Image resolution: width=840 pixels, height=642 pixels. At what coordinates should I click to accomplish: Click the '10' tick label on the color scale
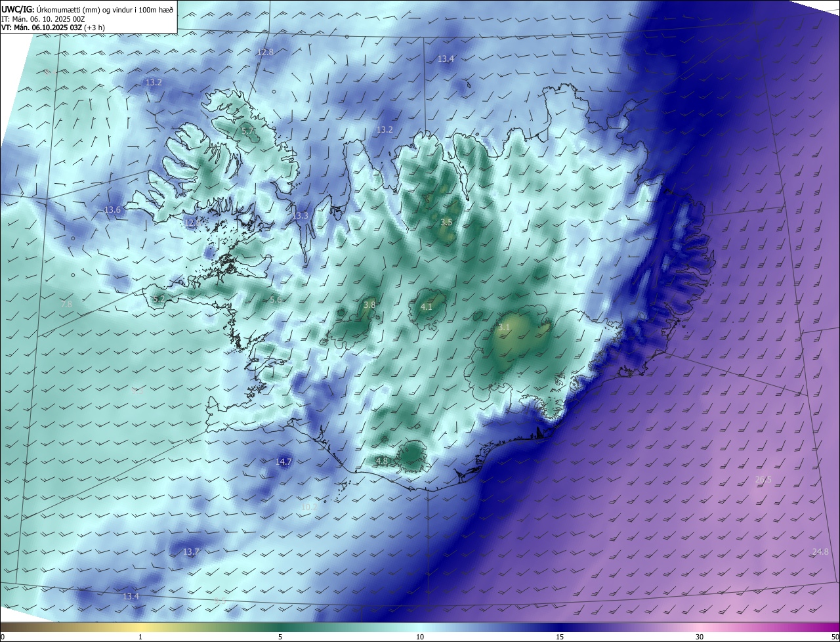(420, 637)
